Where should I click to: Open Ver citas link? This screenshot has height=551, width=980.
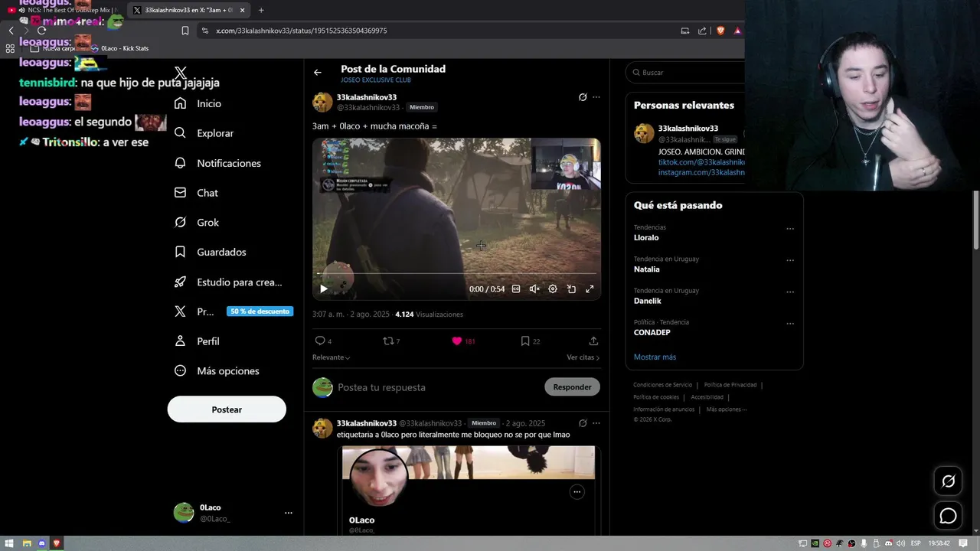[583, 357]
